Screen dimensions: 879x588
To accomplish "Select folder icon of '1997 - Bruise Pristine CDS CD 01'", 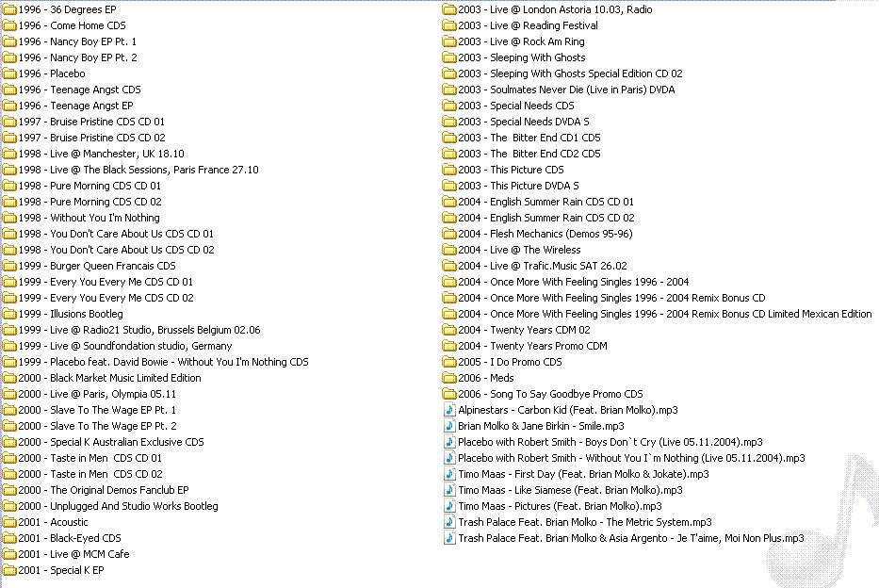I will coord(9,122).
